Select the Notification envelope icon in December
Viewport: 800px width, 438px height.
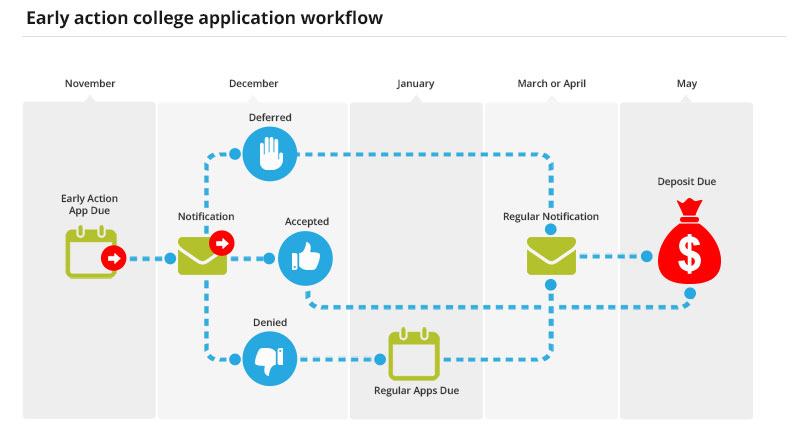tap(203, 256)
